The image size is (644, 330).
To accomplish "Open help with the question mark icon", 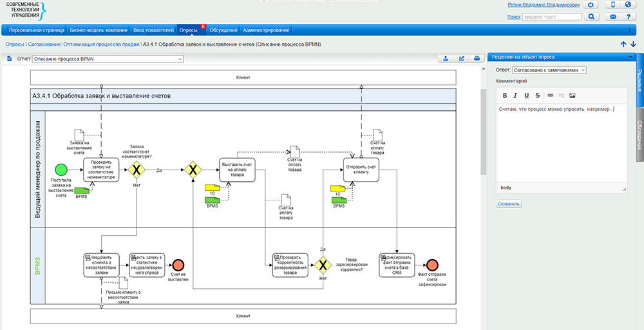I will (627, 17).
